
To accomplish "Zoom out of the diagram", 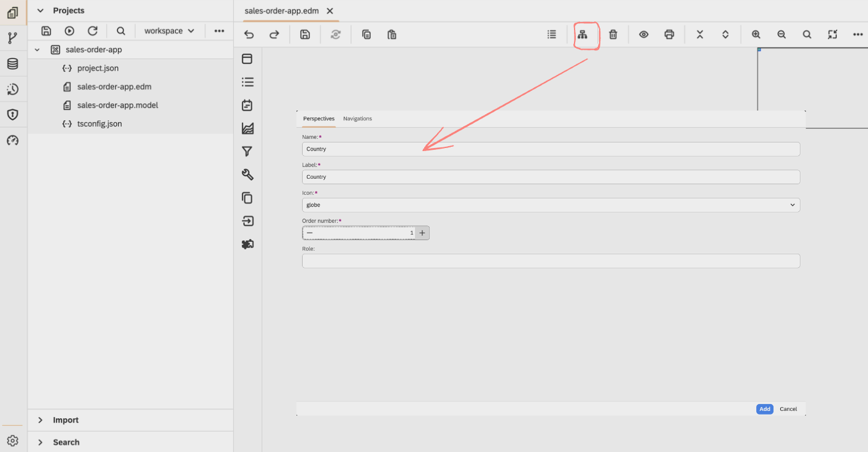I will pyautogui.click(x=781, y=34).
